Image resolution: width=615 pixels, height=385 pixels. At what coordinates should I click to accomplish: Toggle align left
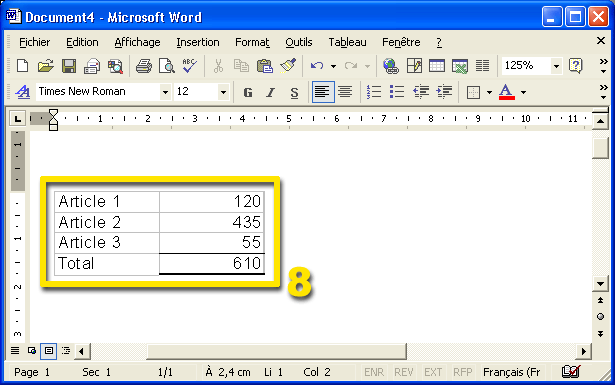(x=323, y=92)
